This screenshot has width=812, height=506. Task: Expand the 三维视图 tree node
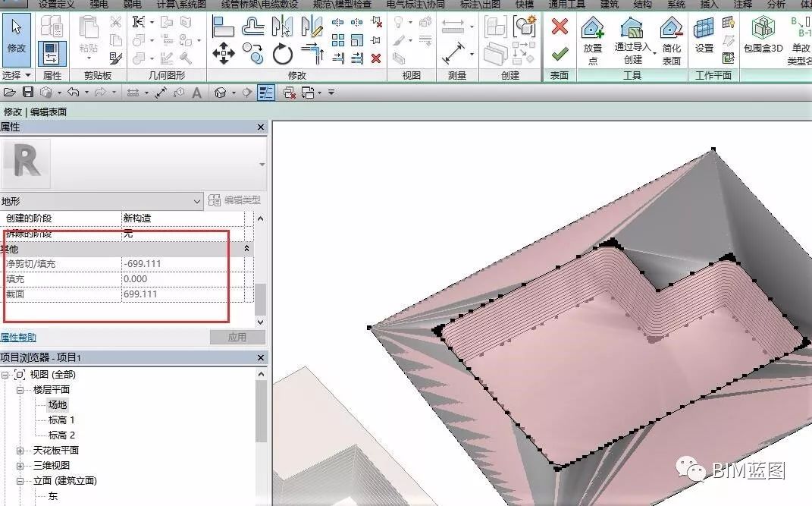20,466
